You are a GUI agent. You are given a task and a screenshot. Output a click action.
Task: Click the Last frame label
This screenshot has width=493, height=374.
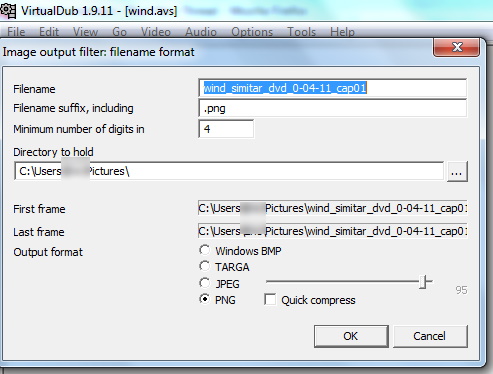(39, 232)
